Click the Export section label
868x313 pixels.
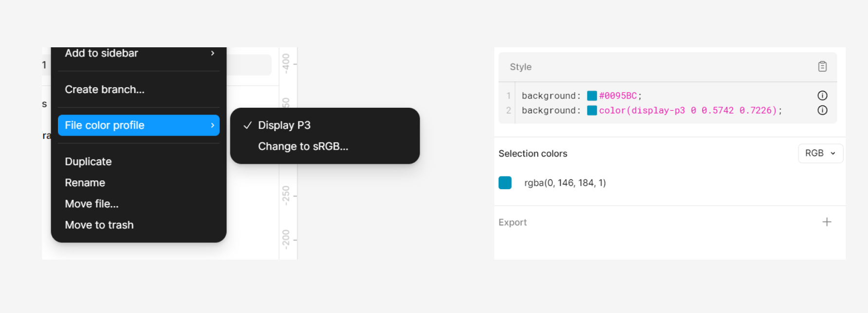point(512,222)
